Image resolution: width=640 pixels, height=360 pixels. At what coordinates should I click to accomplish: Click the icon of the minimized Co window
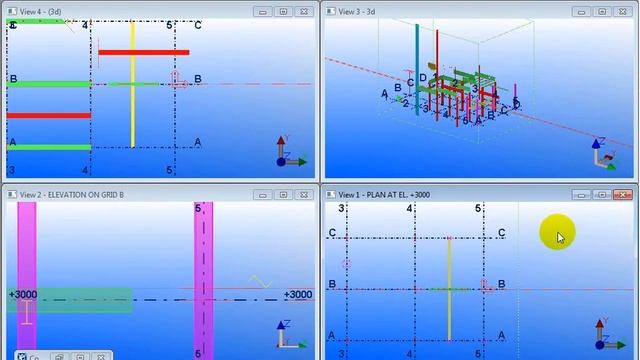(22, 357)
